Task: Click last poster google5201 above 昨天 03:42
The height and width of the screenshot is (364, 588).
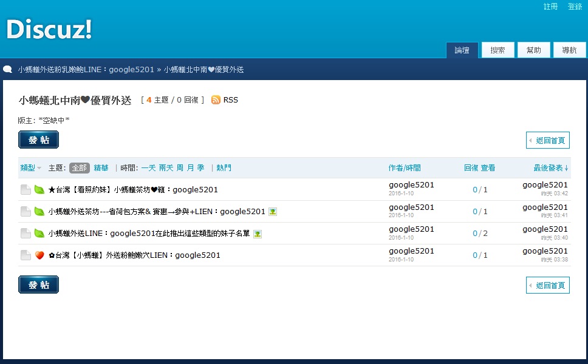Action: [545, 185]
